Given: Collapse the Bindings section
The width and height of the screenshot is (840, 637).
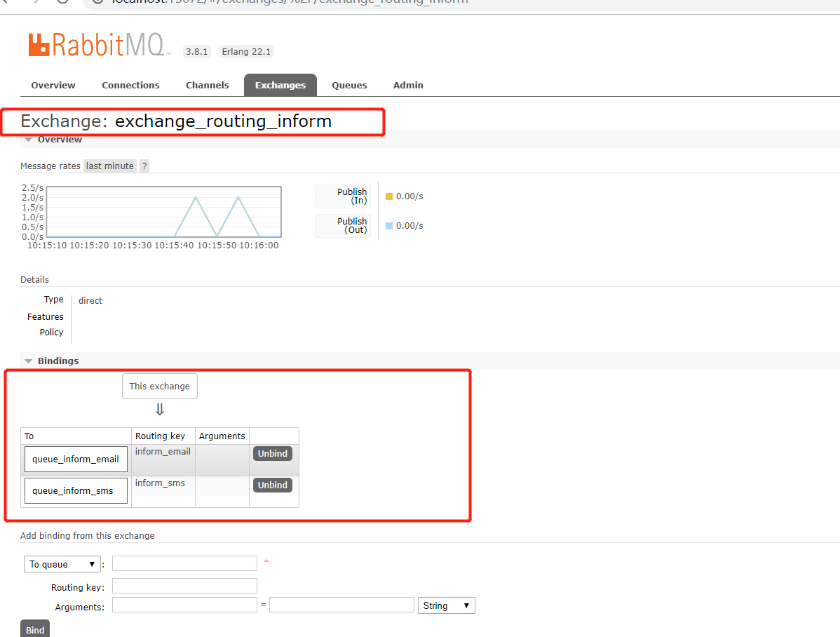Looking at the screenshot, I should pos(28,361).
